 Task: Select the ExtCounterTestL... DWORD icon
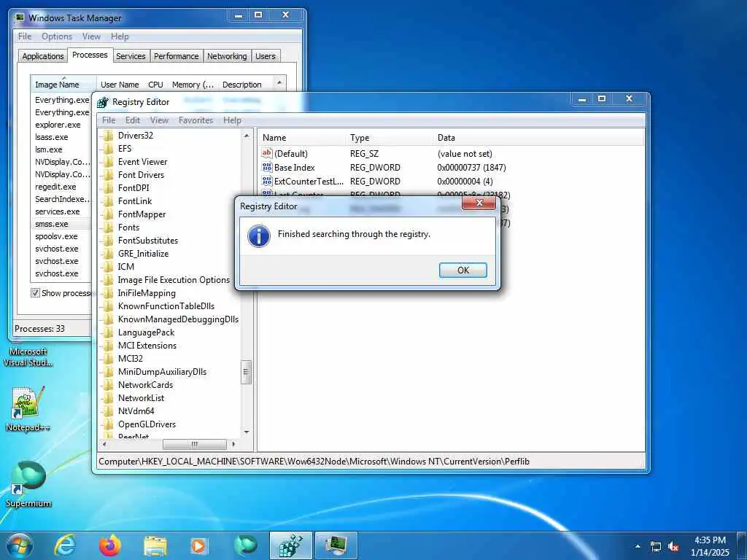[x=267, y=181]
